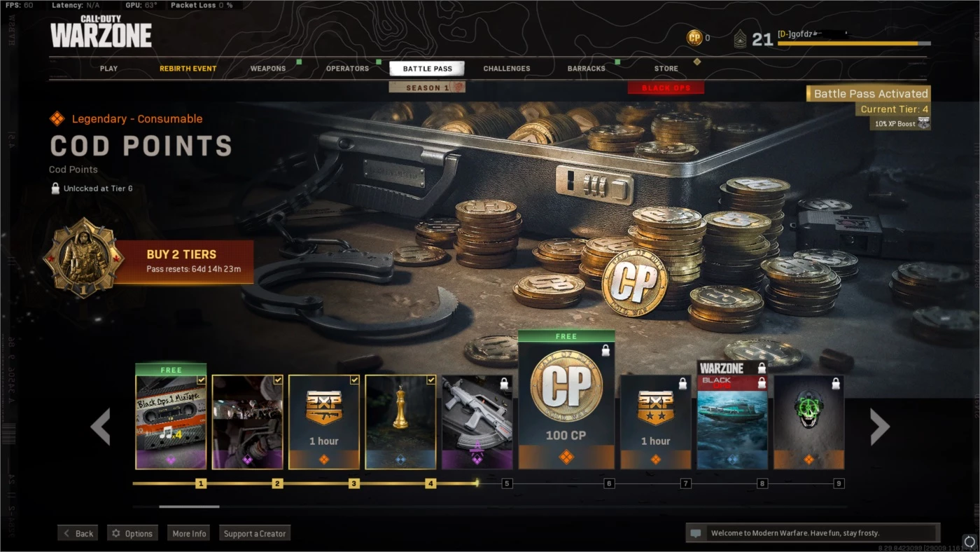
Task: Switch to the Challenges tab
Action: [x=507, y=69]
